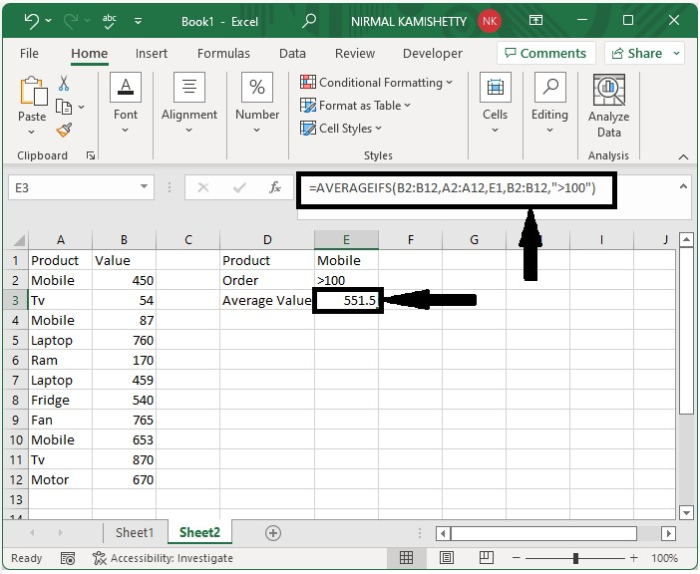Switch to the Formulas tab
The width and height of the screenshot is (700, 574).
224,54
